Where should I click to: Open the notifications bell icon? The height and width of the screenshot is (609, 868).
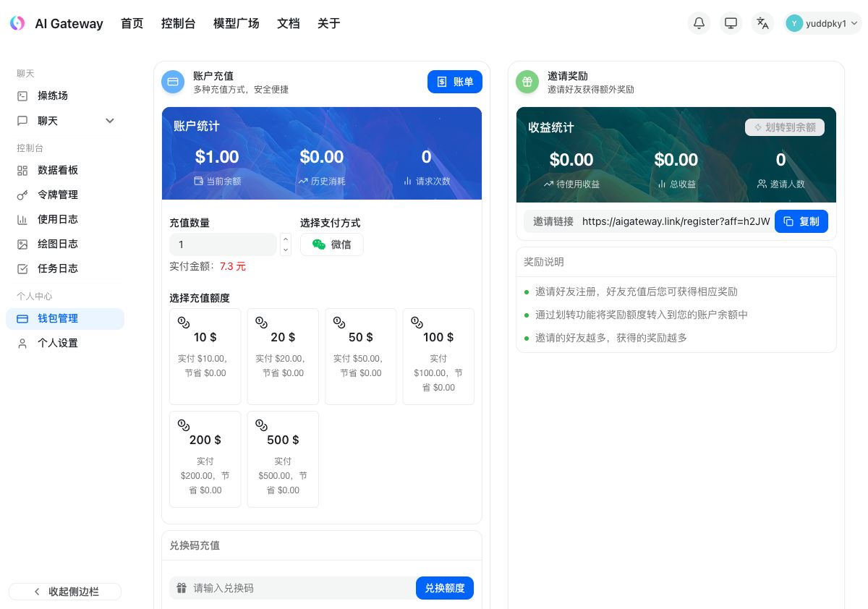click(699, 23)
